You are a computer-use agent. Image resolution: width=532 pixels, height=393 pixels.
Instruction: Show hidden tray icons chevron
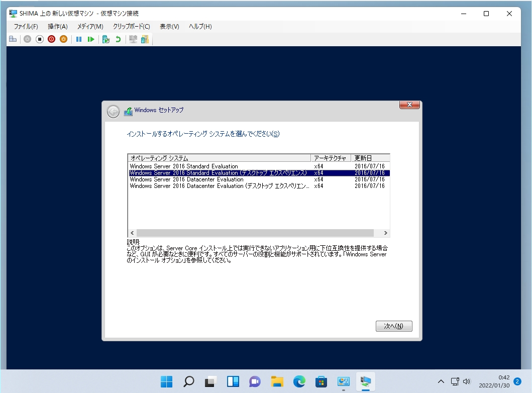pos(441,381)
